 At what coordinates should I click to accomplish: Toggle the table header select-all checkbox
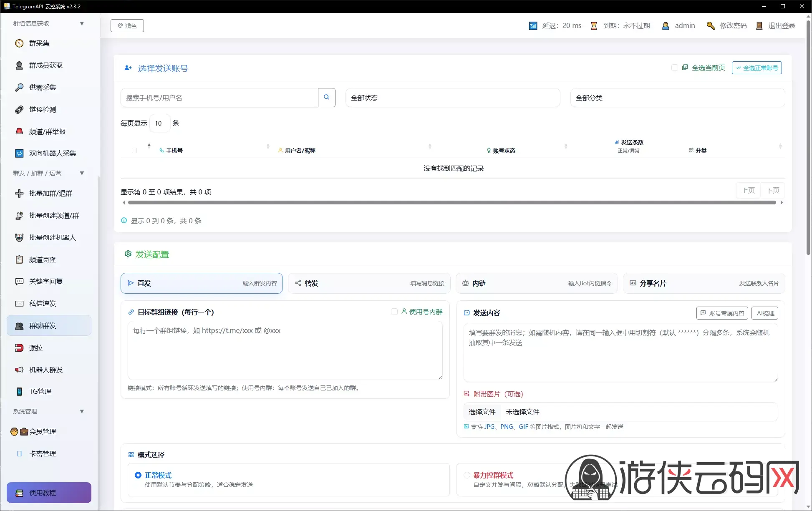pos(134,151)
